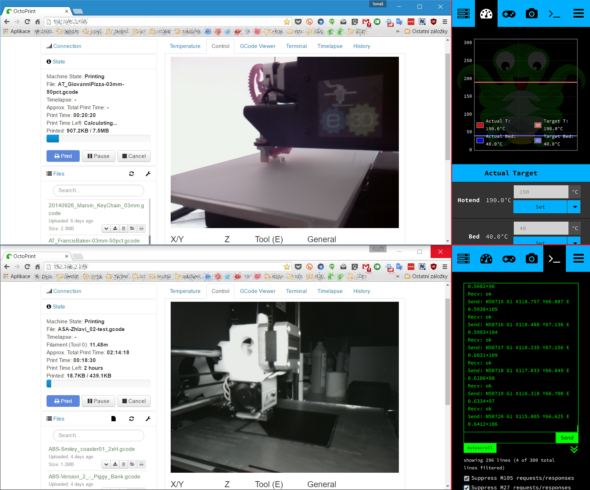Send the terminal command with Send button
590x490 pixels.
tap(567, 437)
